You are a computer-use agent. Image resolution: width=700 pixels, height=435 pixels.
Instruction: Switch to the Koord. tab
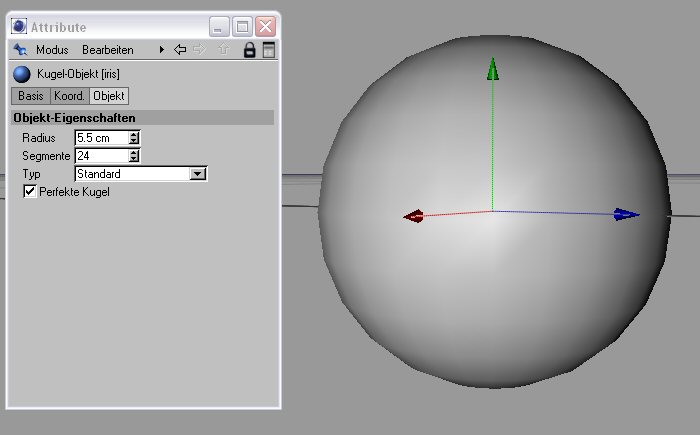(69, 96)
